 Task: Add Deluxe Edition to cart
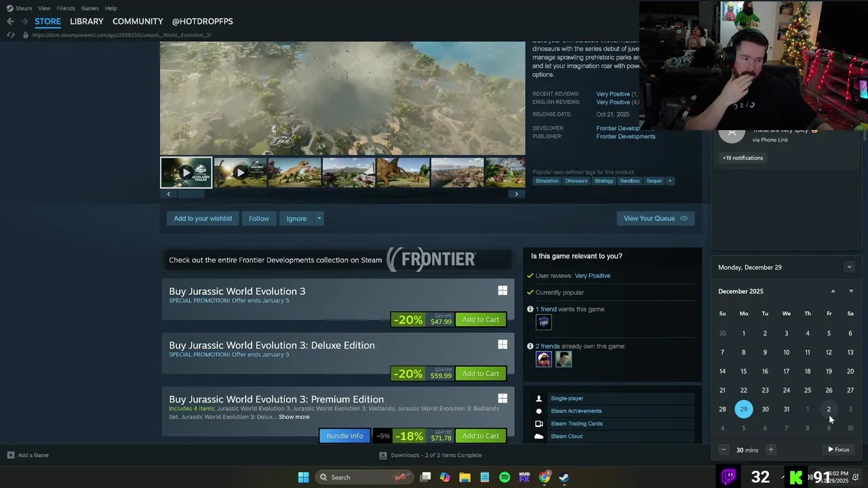pos(481,373)
